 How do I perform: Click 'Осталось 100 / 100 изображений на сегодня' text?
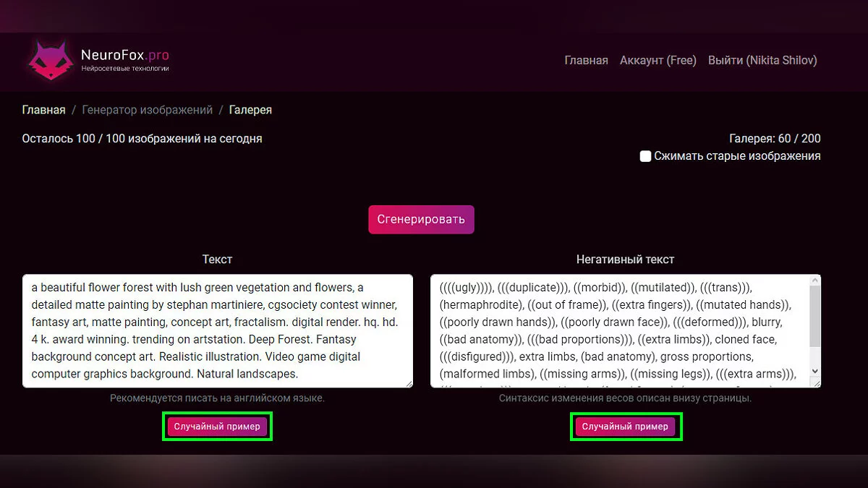coord(142,139)
